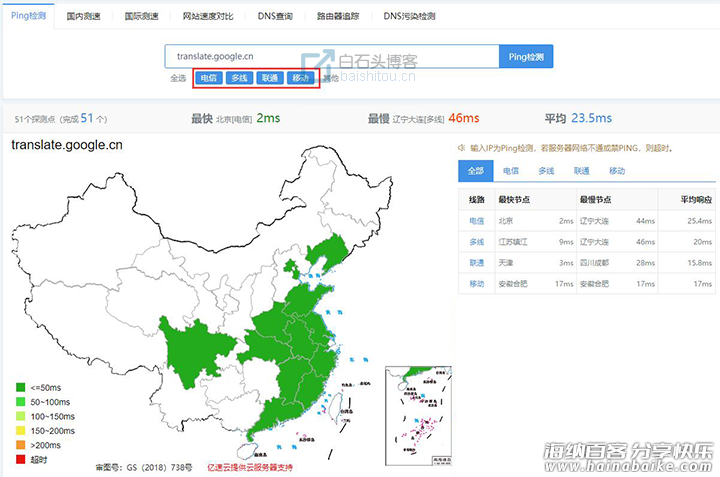Open the 国内测速 tab
The image size is (720, 477).
pos(83,16)
